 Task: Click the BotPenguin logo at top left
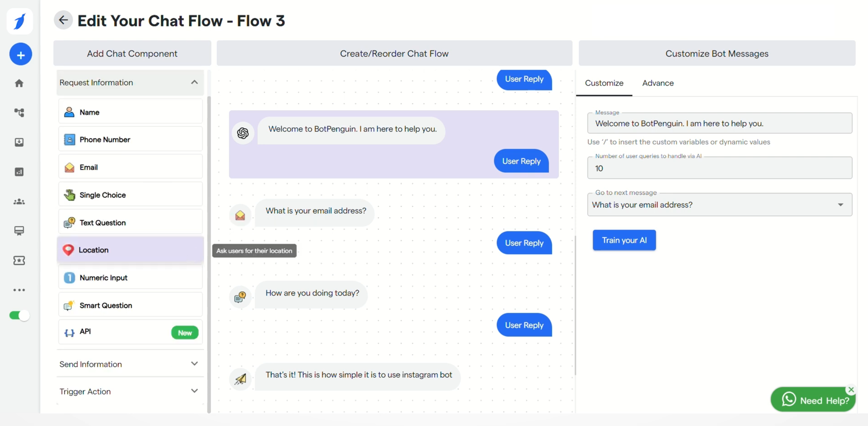(20, 21)
